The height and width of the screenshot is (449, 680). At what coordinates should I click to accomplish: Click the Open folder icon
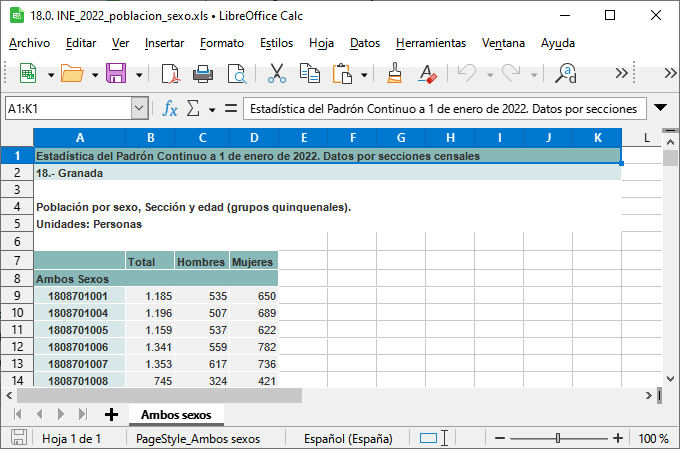point(72,73)
